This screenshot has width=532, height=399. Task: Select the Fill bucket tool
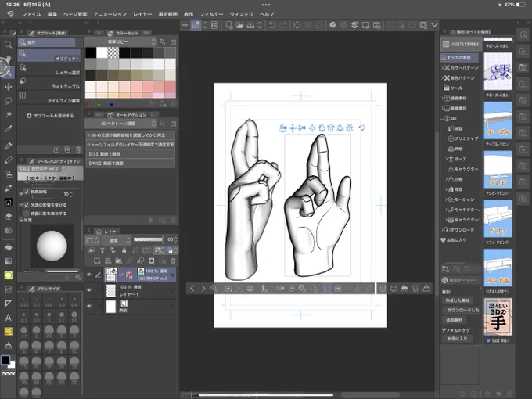click(x=8, y=247)
